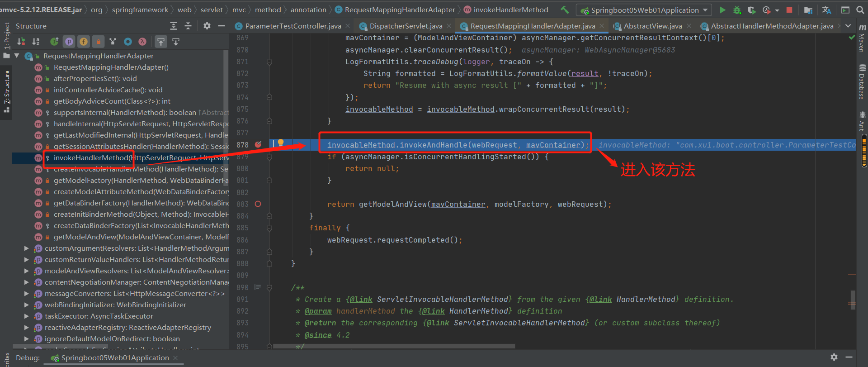Toggle breakpoint on line 883

click(258, 204)
